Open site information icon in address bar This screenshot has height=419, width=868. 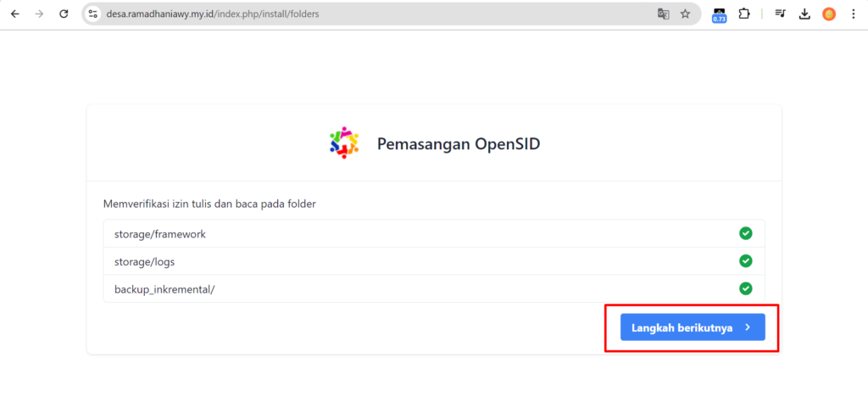point(93,14)
